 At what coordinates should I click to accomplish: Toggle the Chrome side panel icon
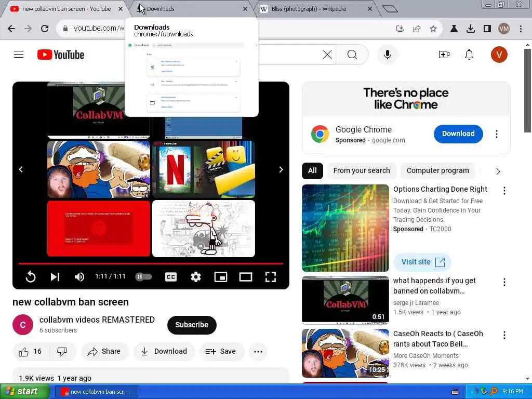[487, 29]
